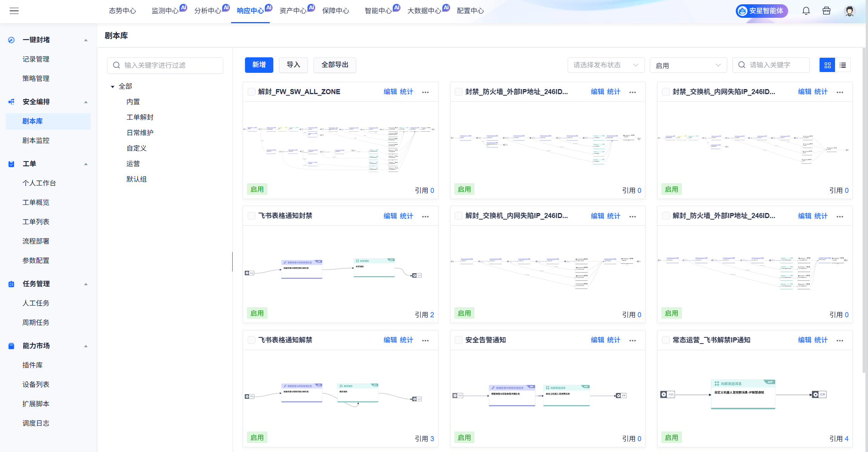Screen dimensions: 868x452
Task: Open more options on 解封_FW_SW_ALL_ZONE playbook
Action: coord(425,92)
